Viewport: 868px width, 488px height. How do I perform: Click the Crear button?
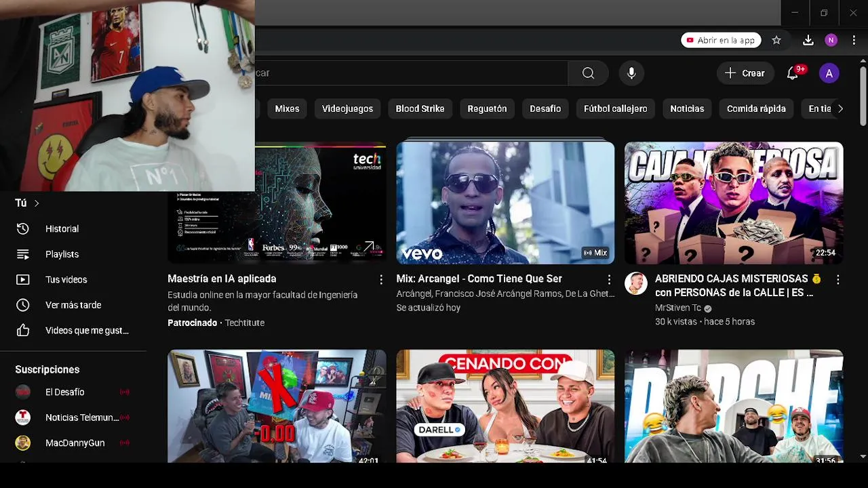coord(745,73)
